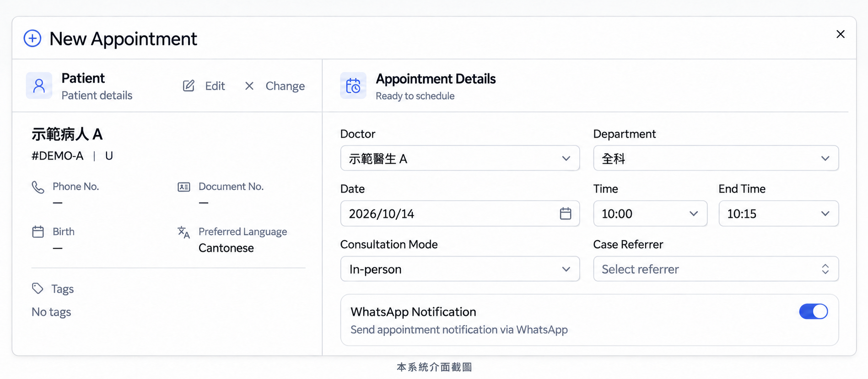Click the Cantonese language value
This screenshot has height=379, width=868.
[226, 248]
